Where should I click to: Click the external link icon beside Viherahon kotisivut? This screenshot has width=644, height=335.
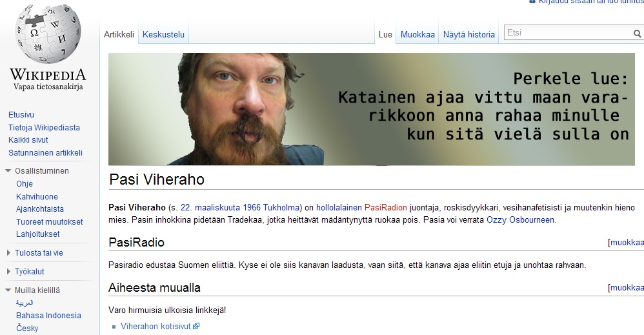point(196,326)
